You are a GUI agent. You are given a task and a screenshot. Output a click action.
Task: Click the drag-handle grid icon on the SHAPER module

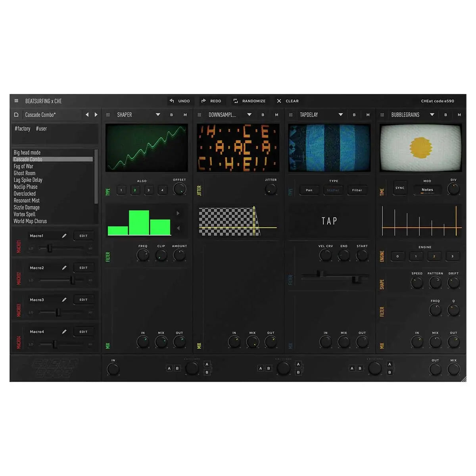point(108,115)
